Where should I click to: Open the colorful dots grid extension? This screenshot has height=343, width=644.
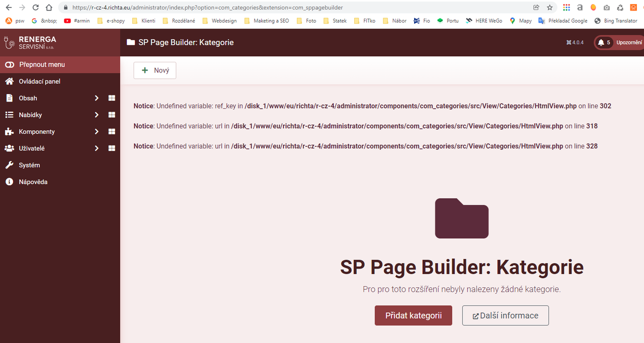[567, 8]
